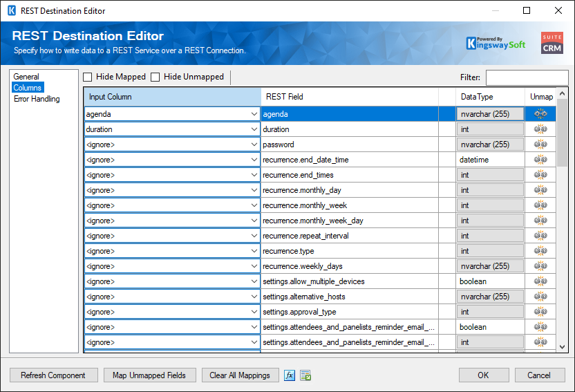Image resolution: width=575 pixels, height=392 pixels.
Task: Open input dropdown for recurrence.type
Action: click(254, 251)
